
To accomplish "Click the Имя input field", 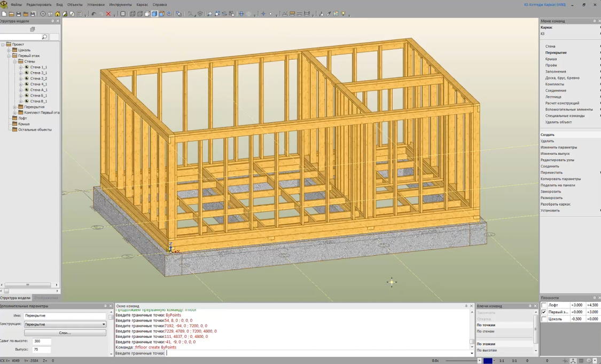I will (x=65, y=316).
